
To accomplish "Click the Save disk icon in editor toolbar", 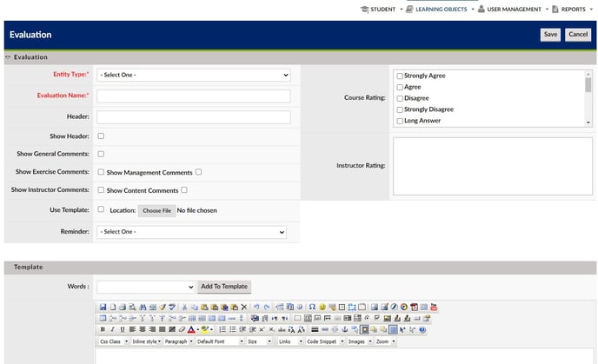I will [x=103, y=308].
